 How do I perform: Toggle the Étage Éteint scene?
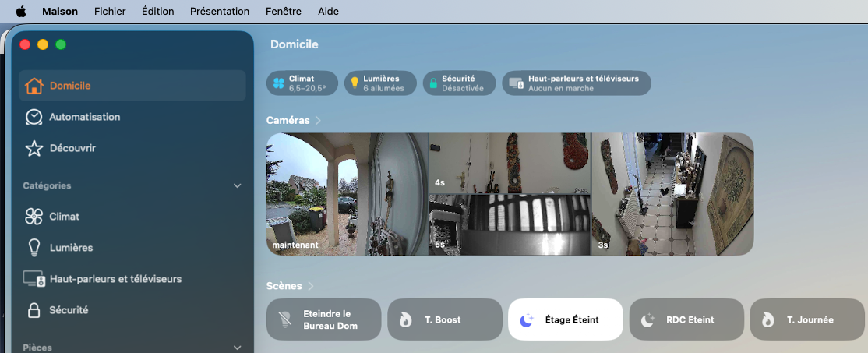pyautogui.click(x=565, y=319)
